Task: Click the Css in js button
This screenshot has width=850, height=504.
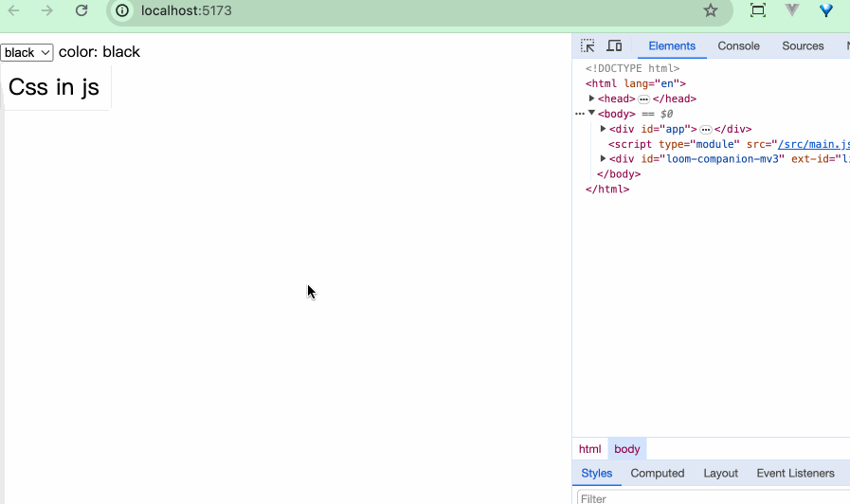Action: click(x=54, y=87)
